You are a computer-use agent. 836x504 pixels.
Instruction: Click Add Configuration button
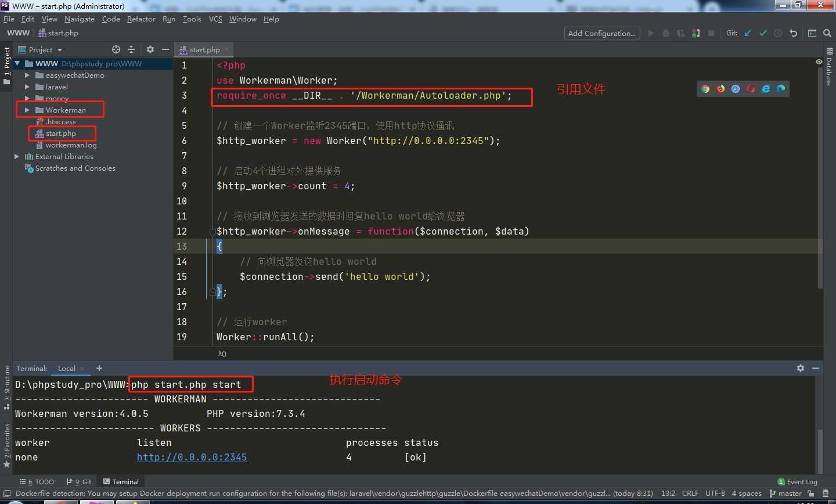(602, 33)
